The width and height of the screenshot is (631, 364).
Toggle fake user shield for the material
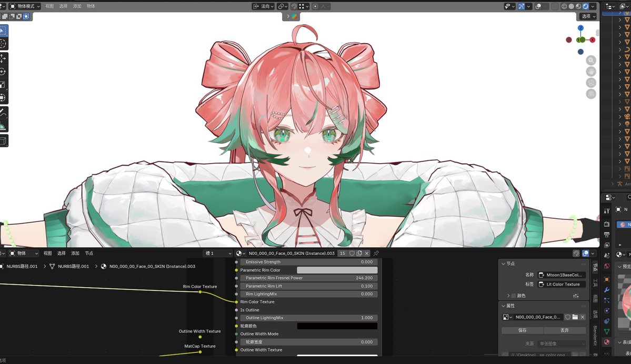click(x=352, y=254)
